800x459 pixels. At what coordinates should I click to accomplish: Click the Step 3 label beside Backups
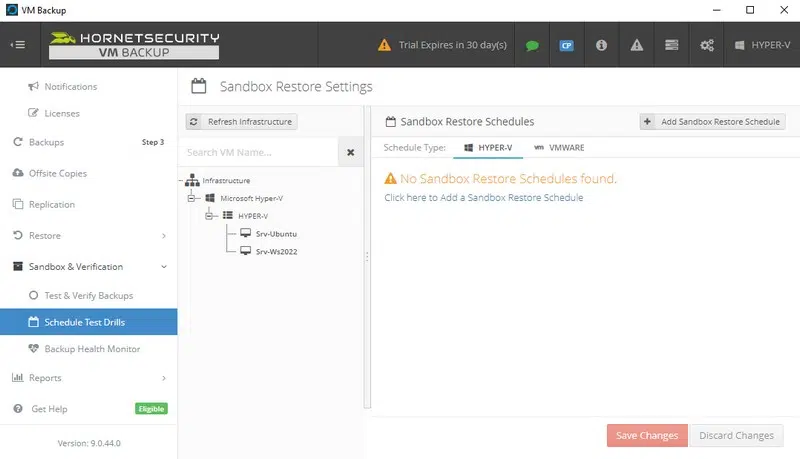153,142
